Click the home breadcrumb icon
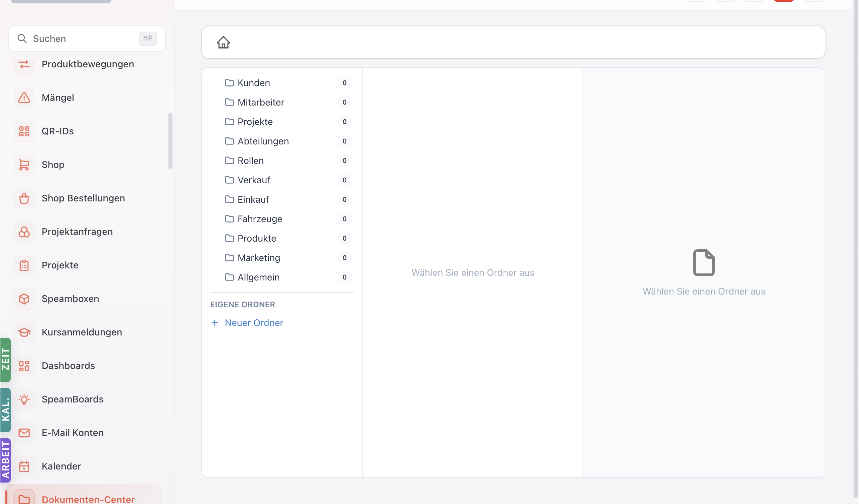This screenshot has height=504, width=859. point(223,43)
